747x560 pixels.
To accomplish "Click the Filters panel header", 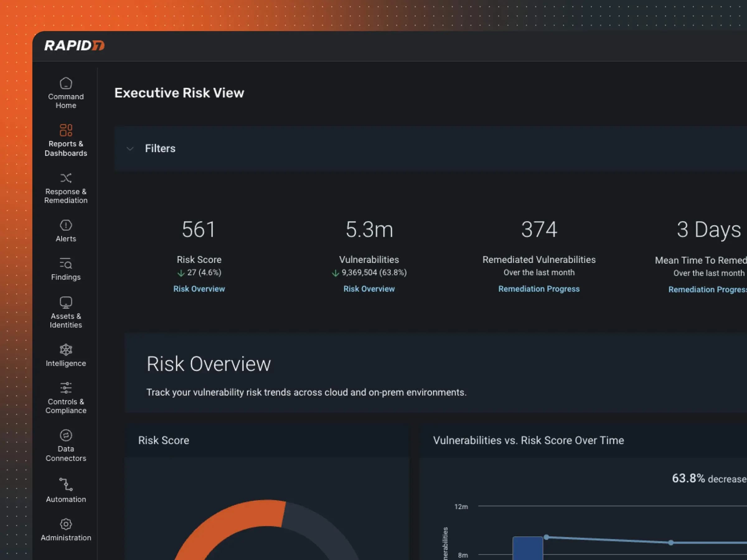I will tap(160, 148).
